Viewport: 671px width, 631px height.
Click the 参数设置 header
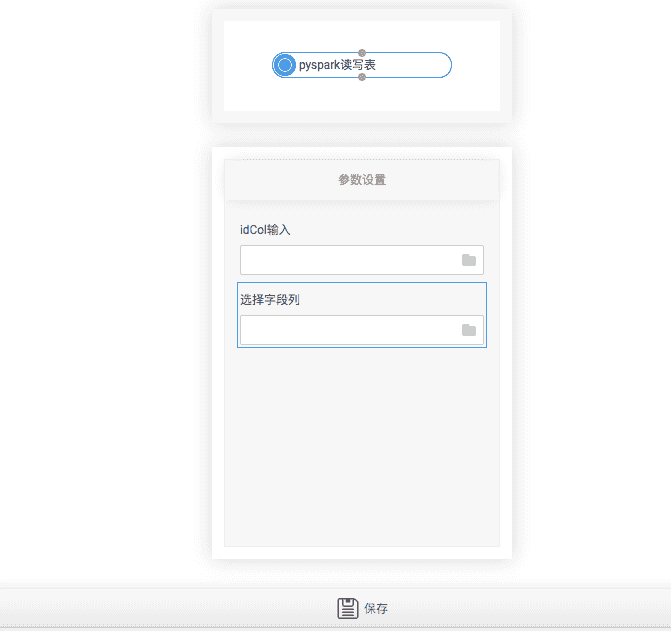[362, 180]
